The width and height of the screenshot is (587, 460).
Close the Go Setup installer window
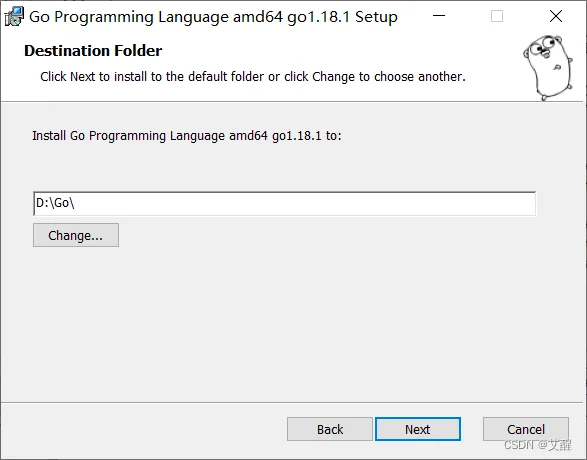pos(556,16)
